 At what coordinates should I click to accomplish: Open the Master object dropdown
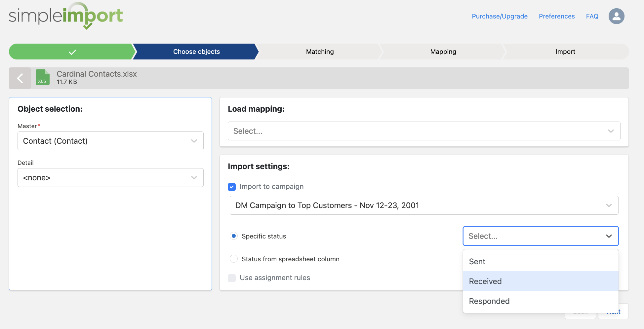[110, 141]
